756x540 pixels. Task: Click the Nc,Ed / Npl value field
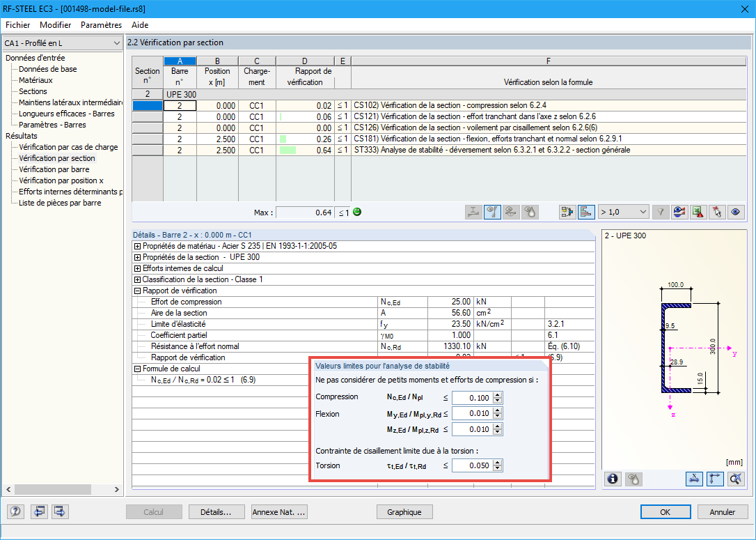473,398
